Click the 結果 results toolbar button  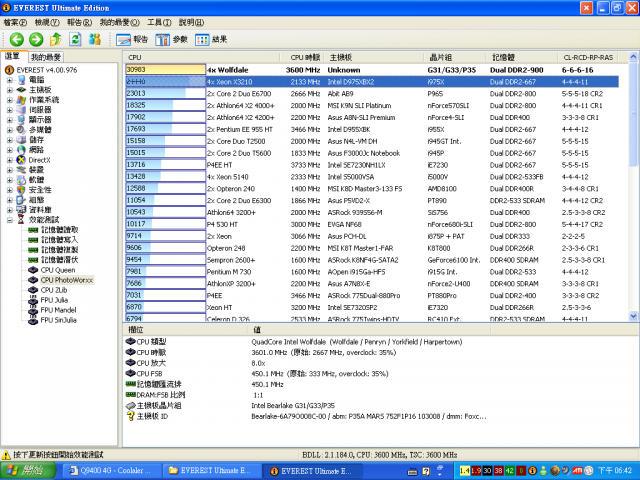[211, 40]
